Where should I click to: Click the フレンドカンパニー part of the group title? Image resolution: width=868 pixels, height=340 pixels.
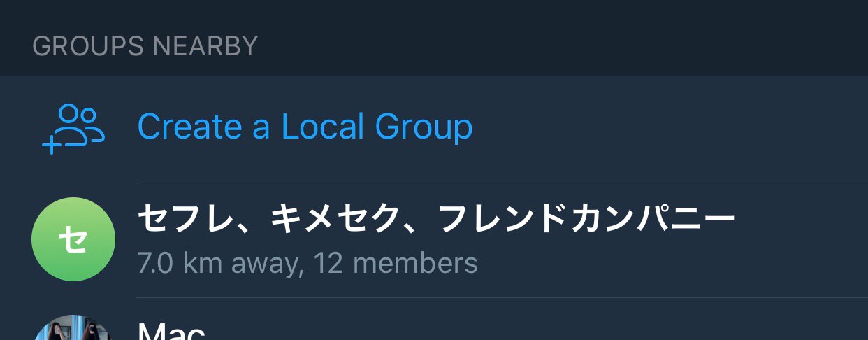(586, 220)
